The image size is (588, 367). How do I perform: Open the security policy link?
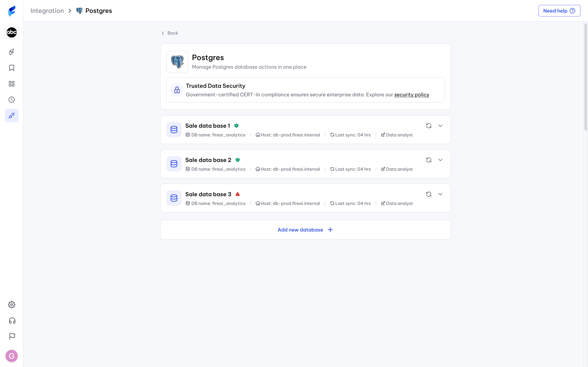(x=411, y=95)
